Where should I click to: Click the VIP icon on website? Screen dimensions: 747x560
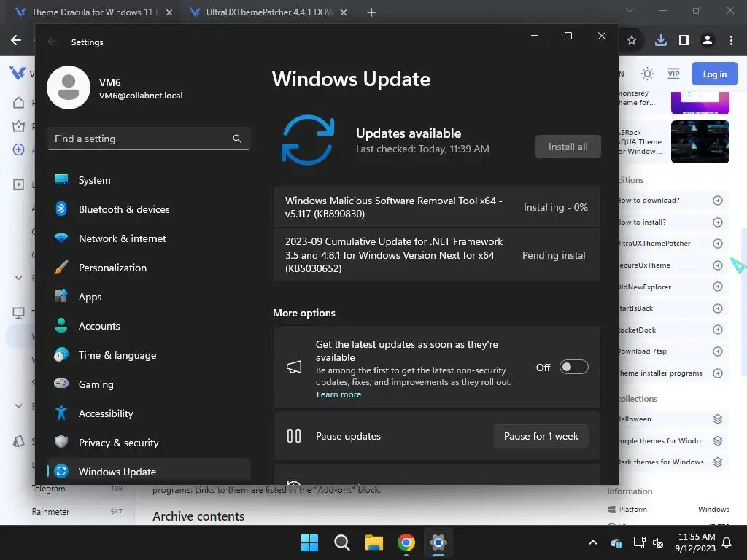(673, 74)
